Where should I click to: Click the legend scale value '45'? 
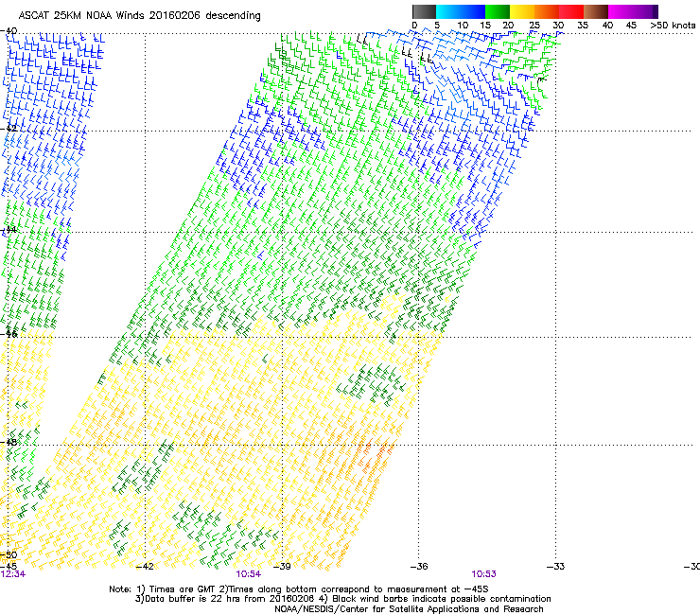[631, 26]
